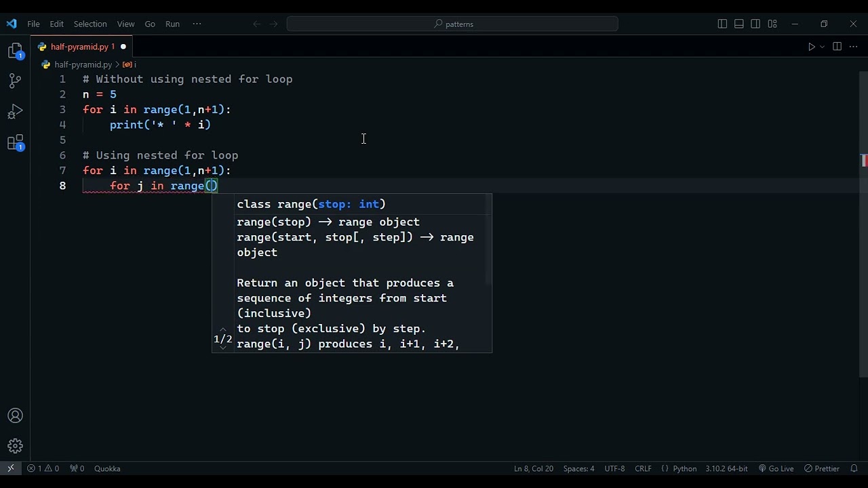The width and height of the screenshot is (868, 488).
Task: Open the File menu
Action: [33, 24]
